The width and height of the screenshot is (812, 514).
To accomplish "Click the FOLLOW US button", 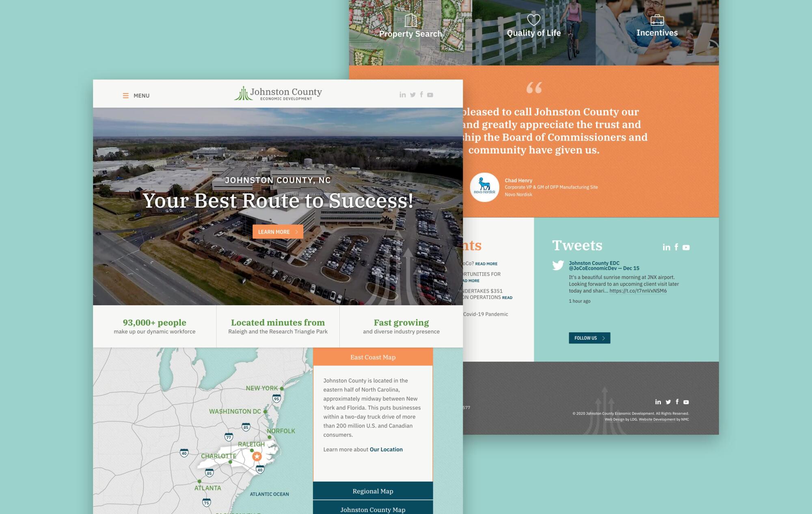I will 589,338.
